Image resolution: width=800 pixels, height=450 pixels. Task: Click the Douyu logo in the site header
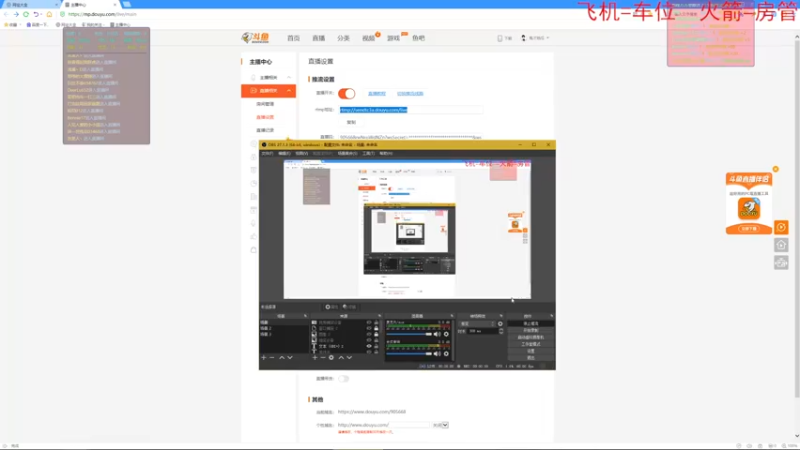255,38
